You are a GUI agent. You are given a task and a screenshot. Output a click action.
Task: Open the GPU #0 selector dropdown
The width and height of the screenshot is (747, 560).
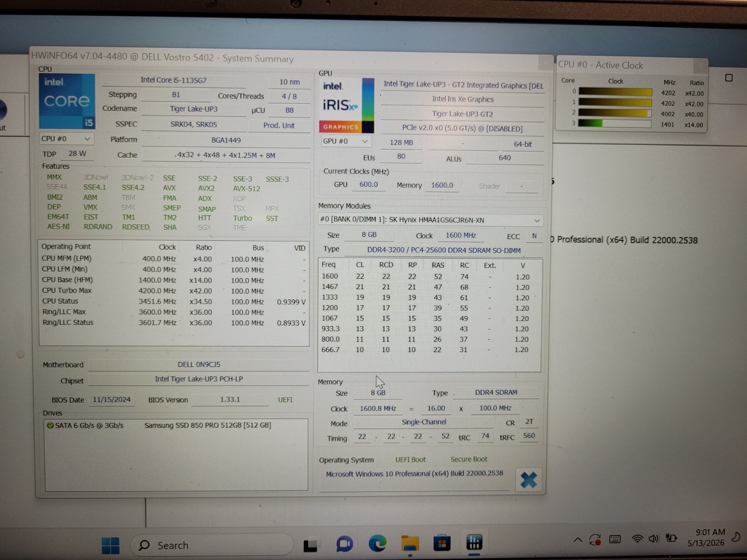pos(346,141)
